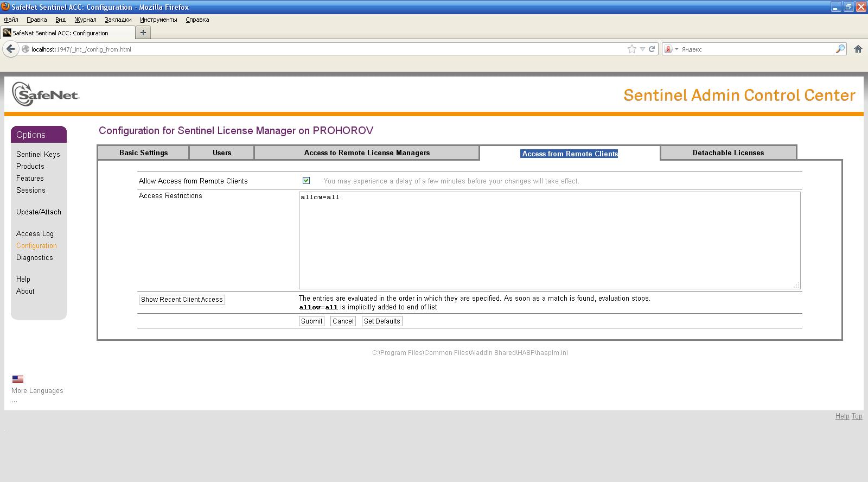Click the SafeNet logo
The image size is (868, 482).
[x=46, y=94]
